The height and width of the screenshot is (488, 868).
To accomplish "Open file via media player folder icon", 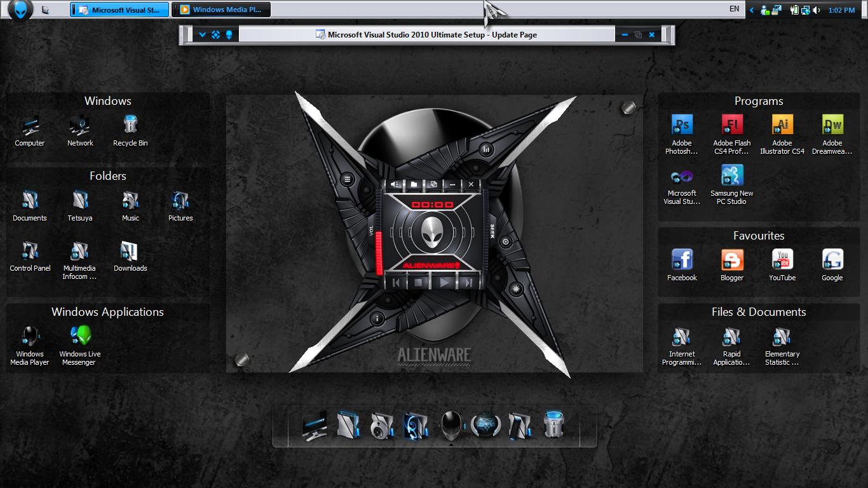I will coord(414,184).
